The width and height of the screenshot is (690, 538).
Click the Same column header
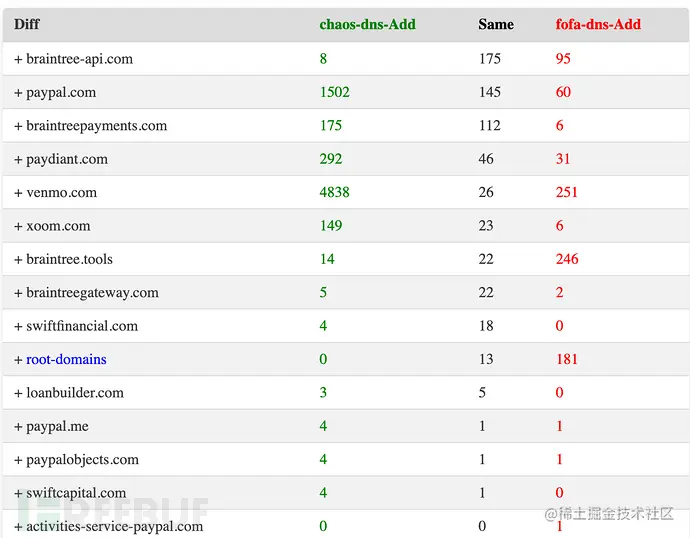[496, 24]
